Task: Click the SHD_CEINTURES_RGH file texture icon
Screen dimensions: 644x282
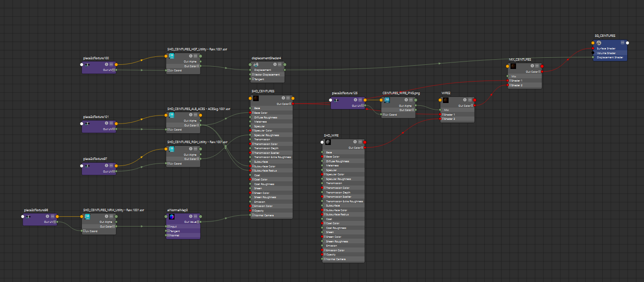Action: pos(172,149)
